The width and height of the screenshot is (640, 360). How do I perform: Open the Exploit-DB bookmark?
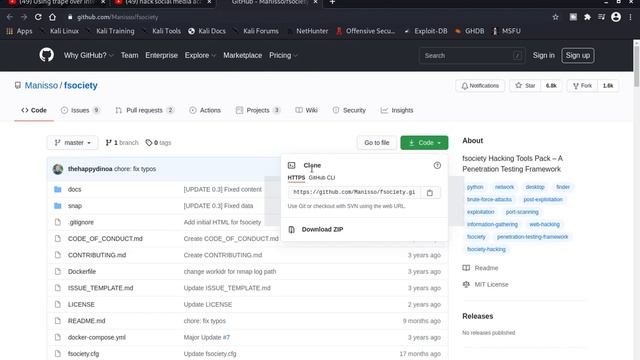click(426, 31)
